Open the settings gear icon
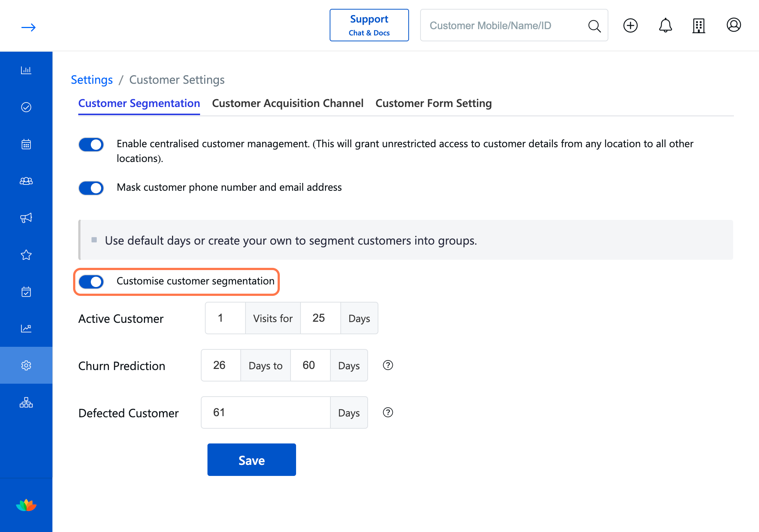 pyautogui.click(x=26, y=365)
